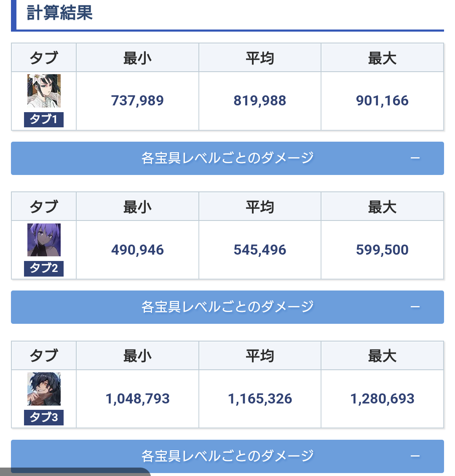Click Tab 2 average damage 545,496
Screen dimensions: 455x476
(260, 250)
